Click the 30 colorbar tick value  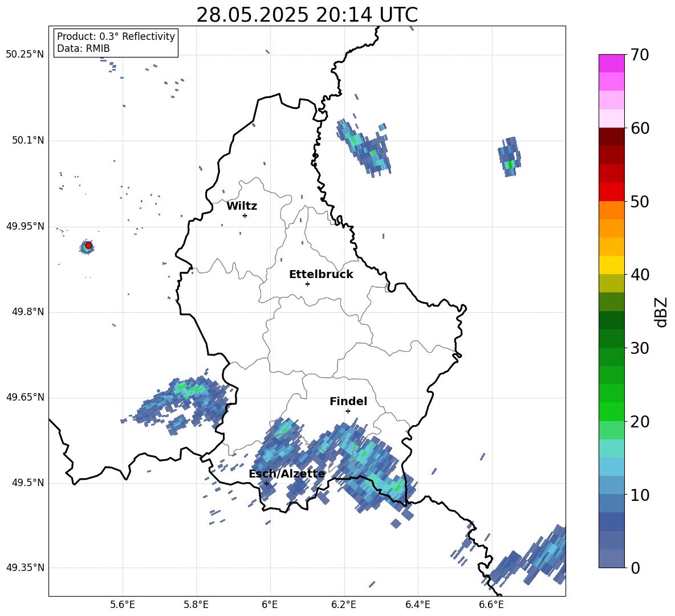click(x=640, y=348)
